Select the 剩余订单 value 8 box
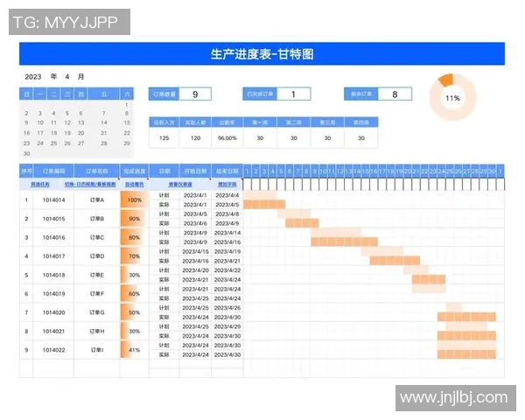The image size is (525, 420). 395,94
